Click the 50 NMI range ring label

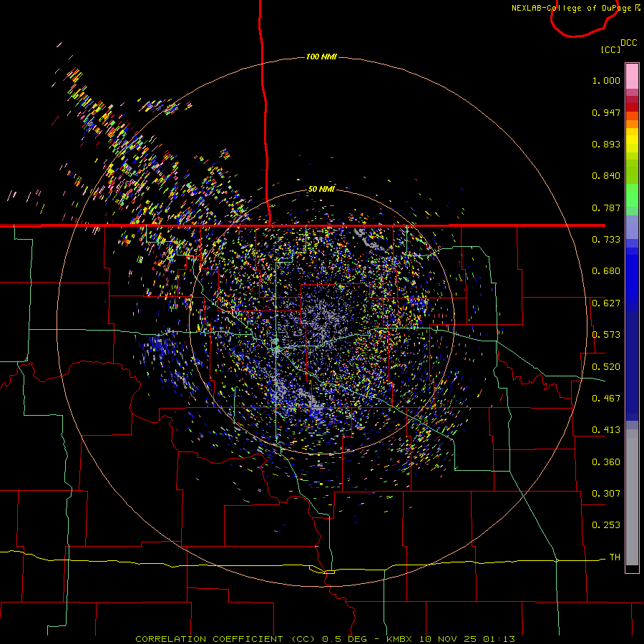point(321,189)
